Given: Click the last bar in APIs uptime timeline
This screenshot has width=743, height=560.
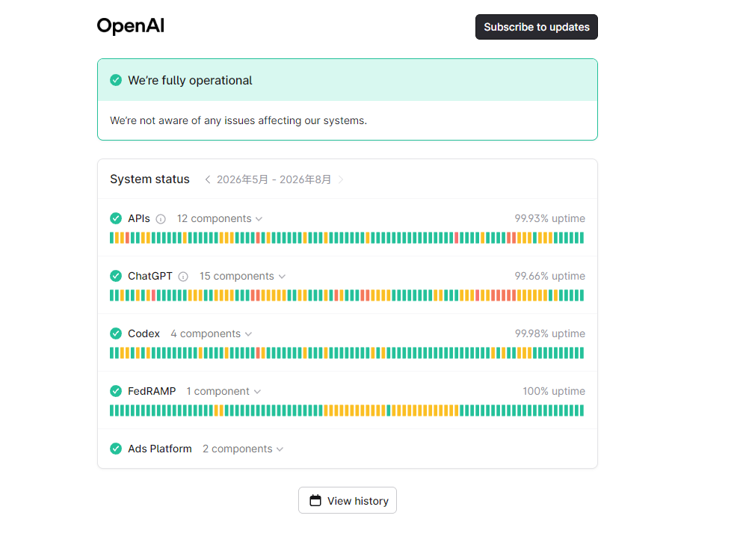Looking at the screenshot, I should (x=582, y=238).
